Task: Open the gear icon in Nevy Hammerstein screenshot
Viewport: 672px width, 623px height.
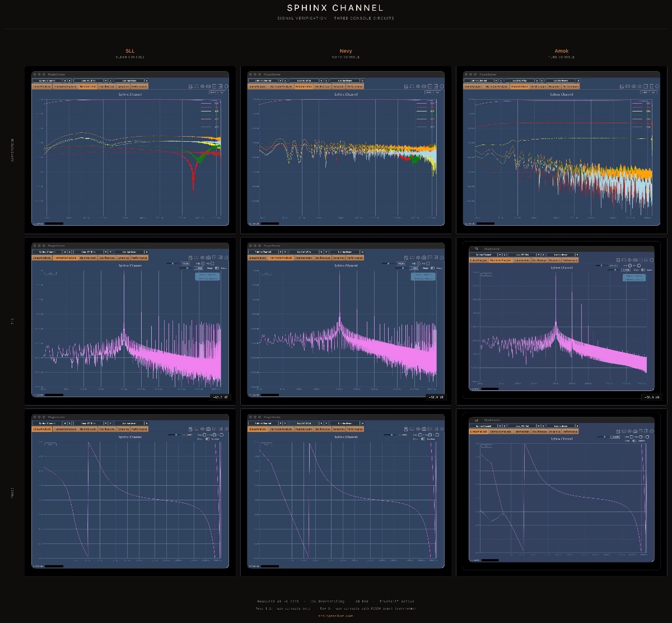Action: [442, 86]
